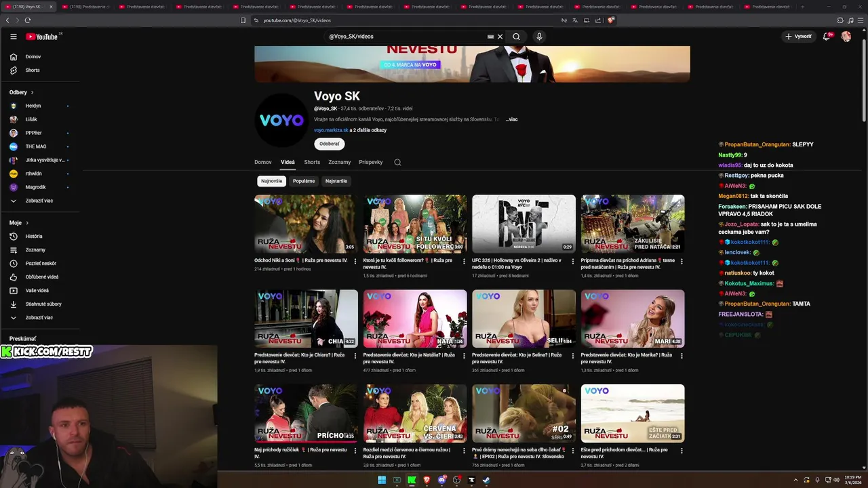868x488 pixels.
Task: Click the YouTube logo
Action: (42, 37)
